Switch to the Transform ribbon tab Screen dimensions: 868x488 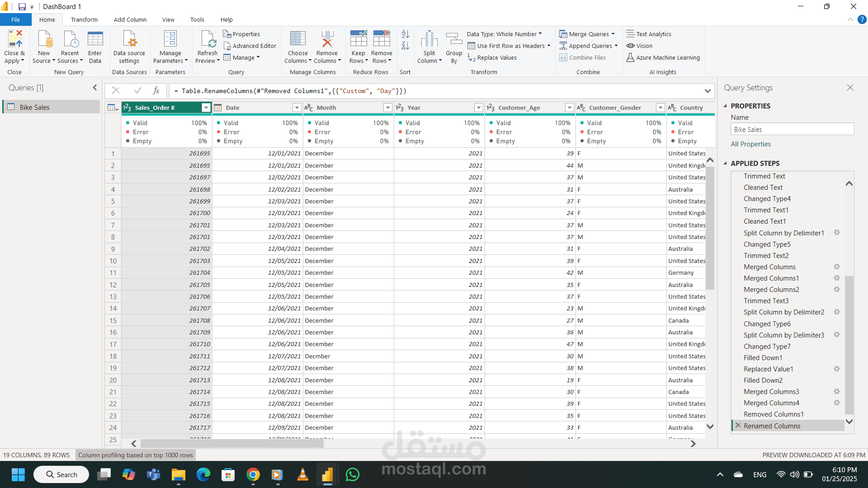[x=84, y=19]
